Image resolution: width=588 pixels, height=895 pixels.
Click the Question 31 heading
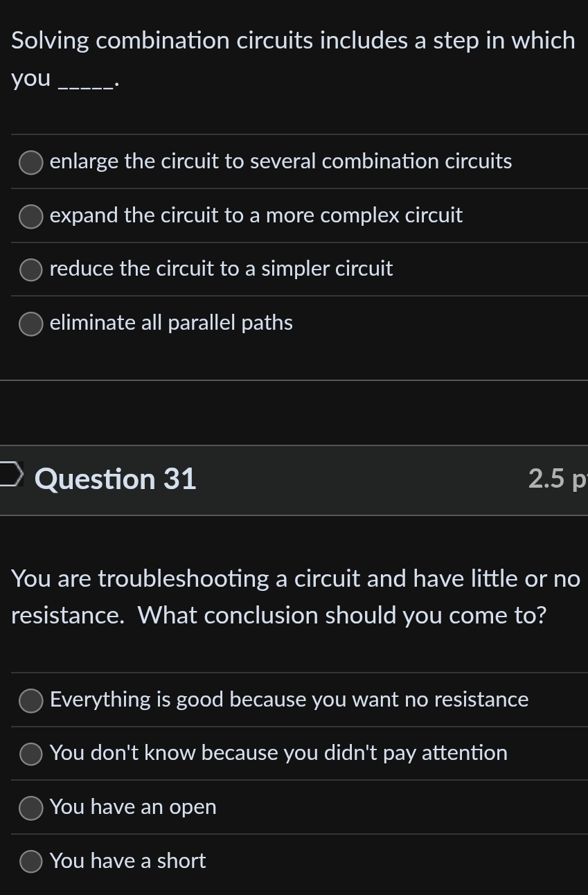[116, 479]
